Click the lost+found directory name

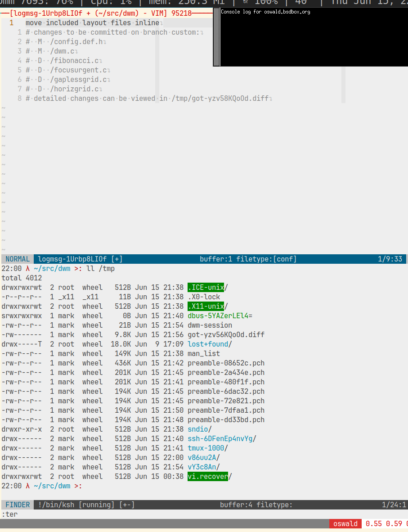208,344
